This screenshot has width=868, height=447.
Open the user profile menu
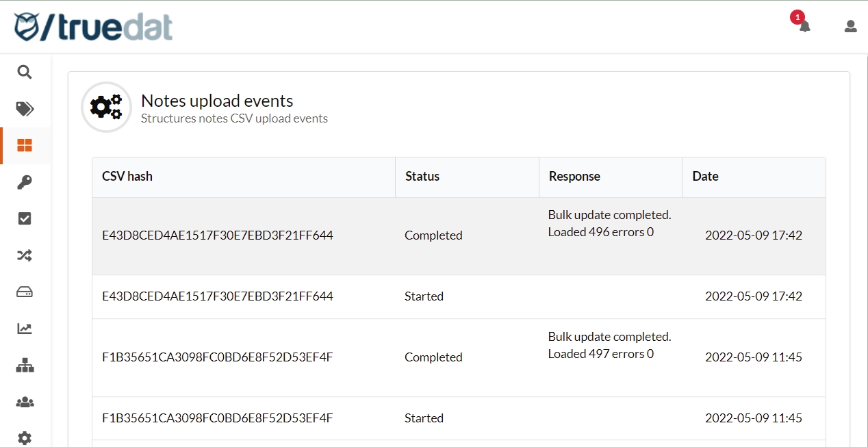tap(850, 26)
